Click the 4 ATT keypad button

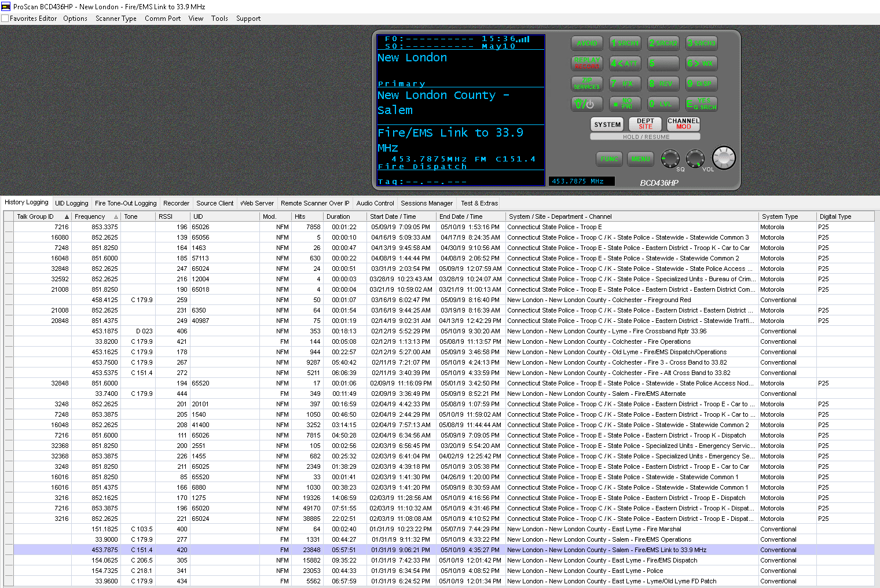(625, 64)
